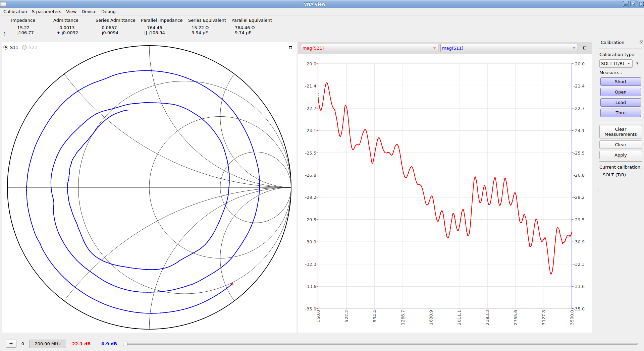Select the S22 radio button
Screen dimensions: 644x351
coord(24,47)
